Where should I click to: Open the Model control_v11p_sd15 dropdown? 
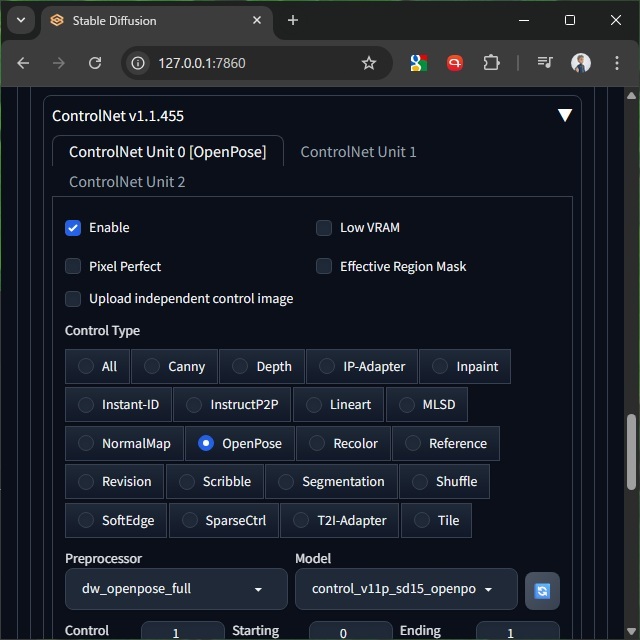405,590
